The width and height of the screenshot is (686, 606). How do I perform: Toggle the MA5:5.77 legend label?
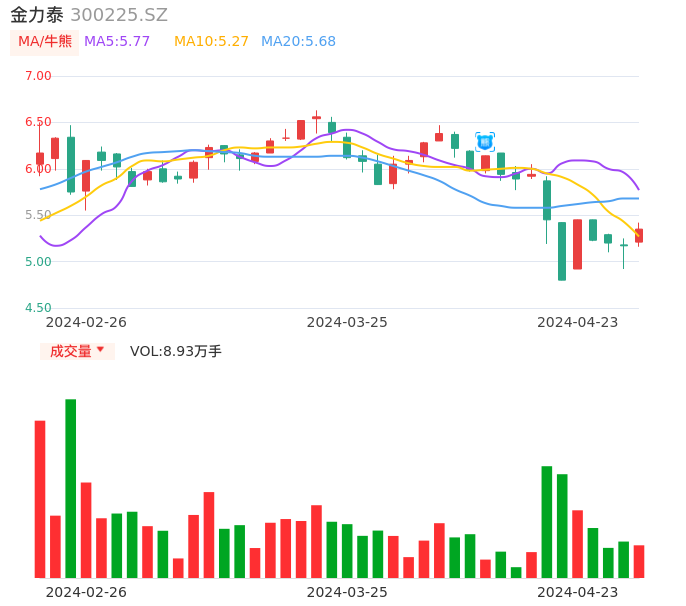(x=117, y=42)
